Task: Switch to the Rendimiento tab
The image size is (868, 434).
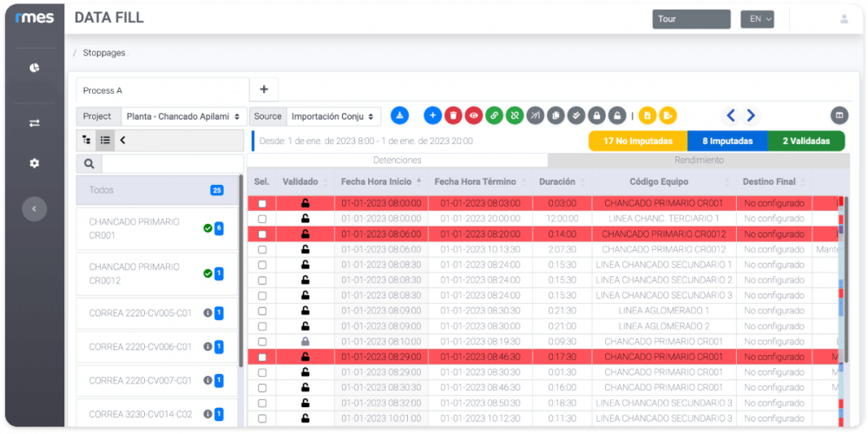Action: (699, 161)
